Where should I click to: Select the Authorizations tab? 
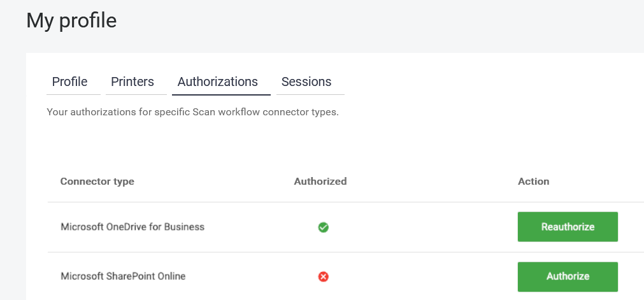[217, 82]
